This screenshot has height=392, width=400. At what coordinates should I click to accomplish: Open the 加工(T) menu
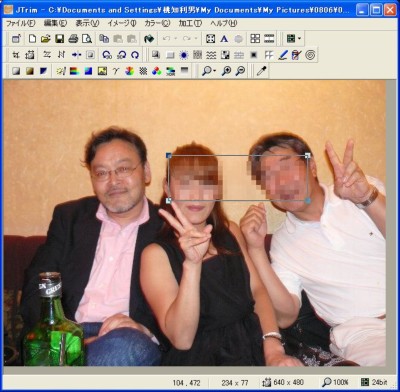click(x=190, y=23)
